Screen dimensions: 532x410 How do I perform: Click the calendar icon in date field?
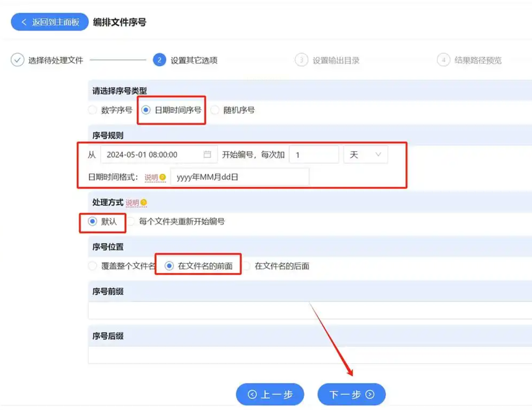[x=207, y=154]
